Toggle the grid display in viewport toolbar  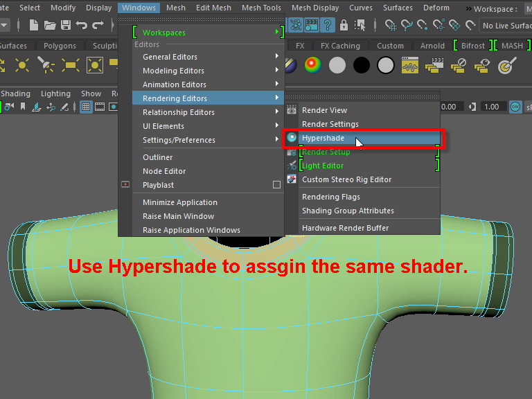(x=86, y=107)
